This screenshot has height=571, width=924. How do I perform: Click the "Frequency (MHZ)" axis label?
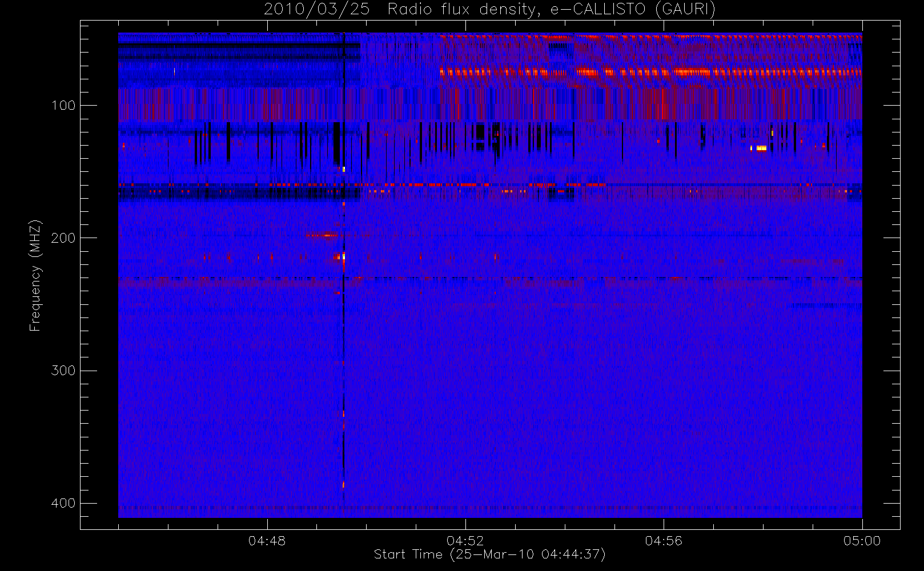click(x=35, y=275)
